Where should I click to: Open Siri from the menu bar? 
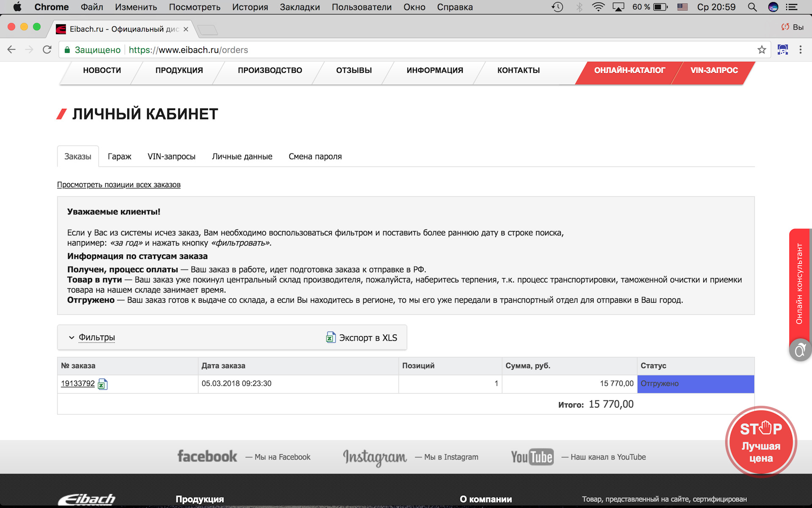(773, 7)
